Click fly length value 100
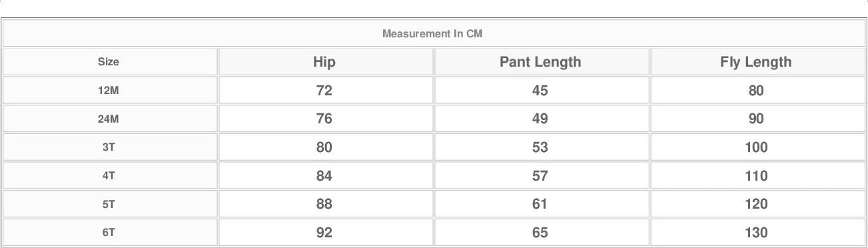The height and width of the screenshot is (248, 868). [756, 147]
